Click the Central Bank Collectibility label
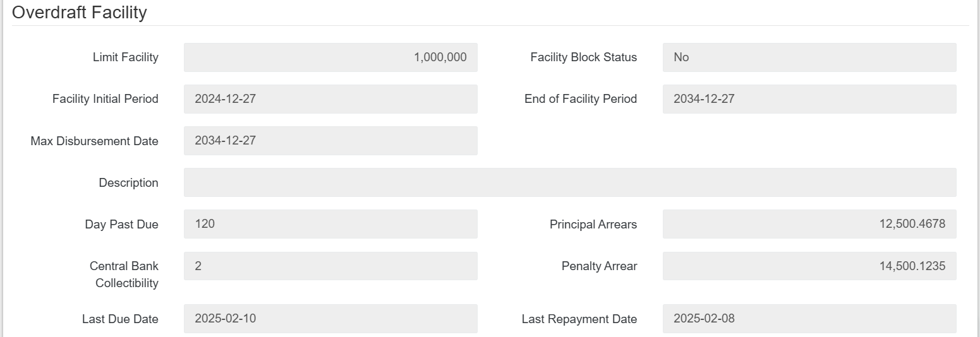Screen dimensions: 980x337 click(x=124, y=275)
